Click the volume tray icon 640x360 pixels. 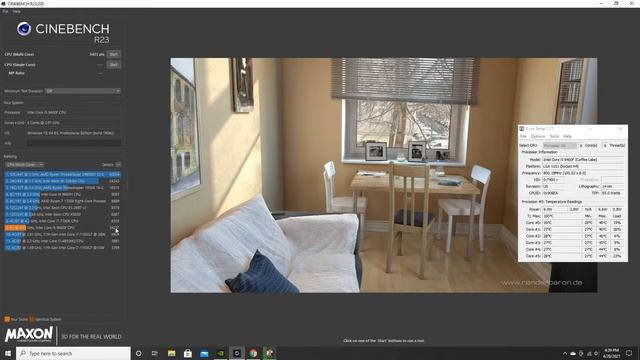pyautogui.click(x=596, y=353)
